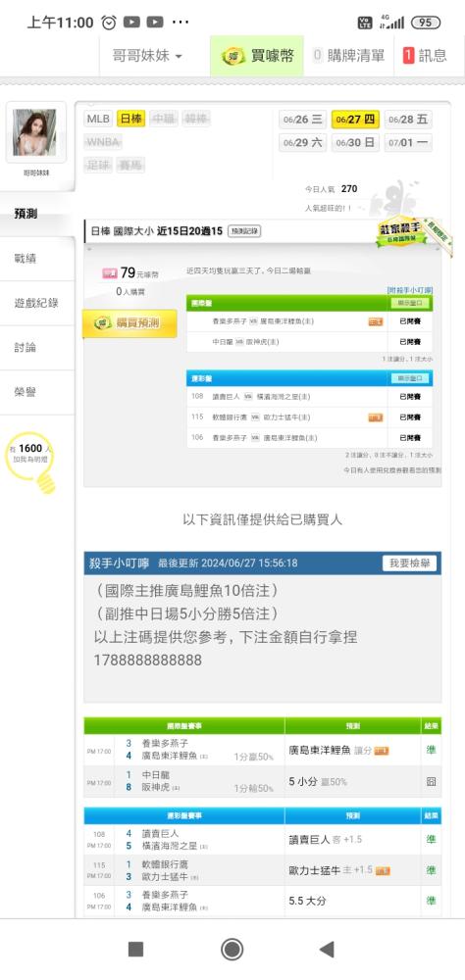Open 訊息 messages with red badge
Screen dimensions: 465x980
tap(425, 56)
